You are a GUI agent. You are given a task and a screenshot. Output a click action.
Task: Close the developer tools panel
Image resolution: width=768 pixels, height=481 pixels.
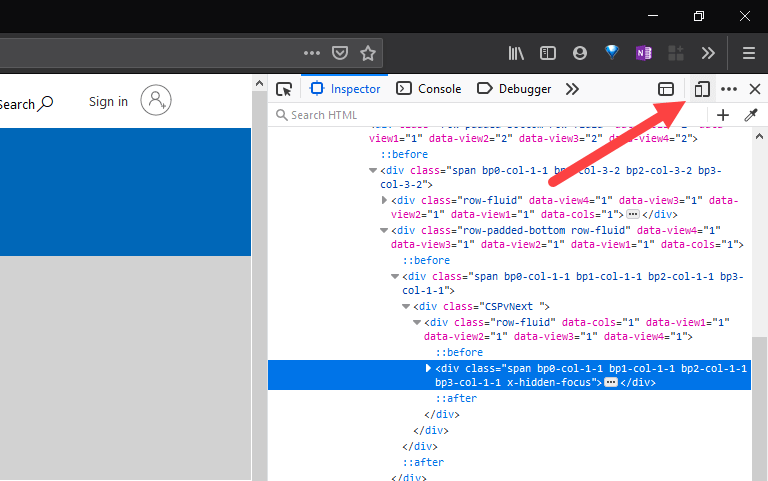(755, 89)
